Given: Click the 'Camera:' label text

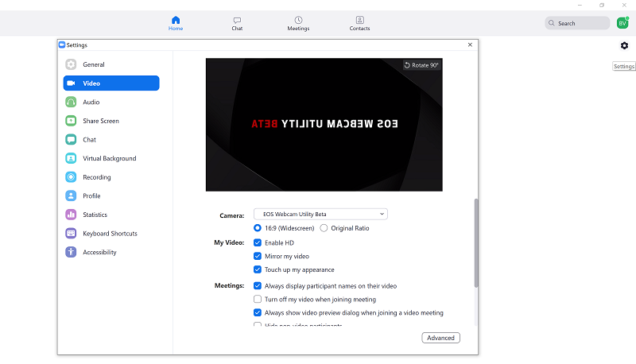Looking at the screenshot, I should pos(232,215).
